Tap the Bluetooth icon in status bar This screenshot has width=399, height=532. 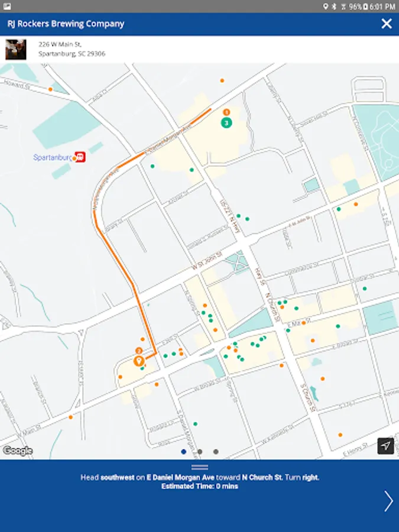[334, 7]
